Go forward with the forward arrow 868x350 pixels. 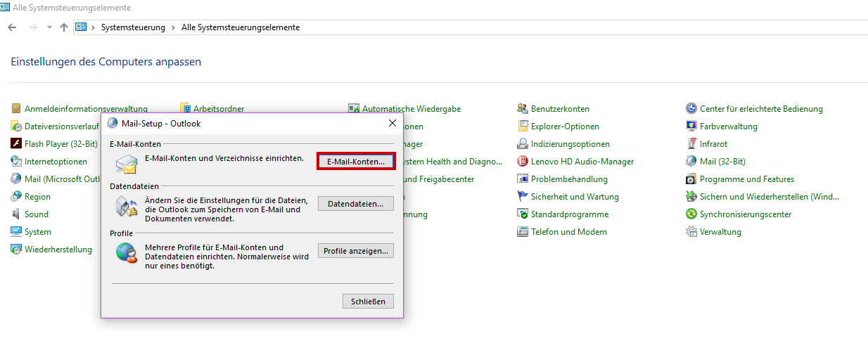click(x=32, y=27)
